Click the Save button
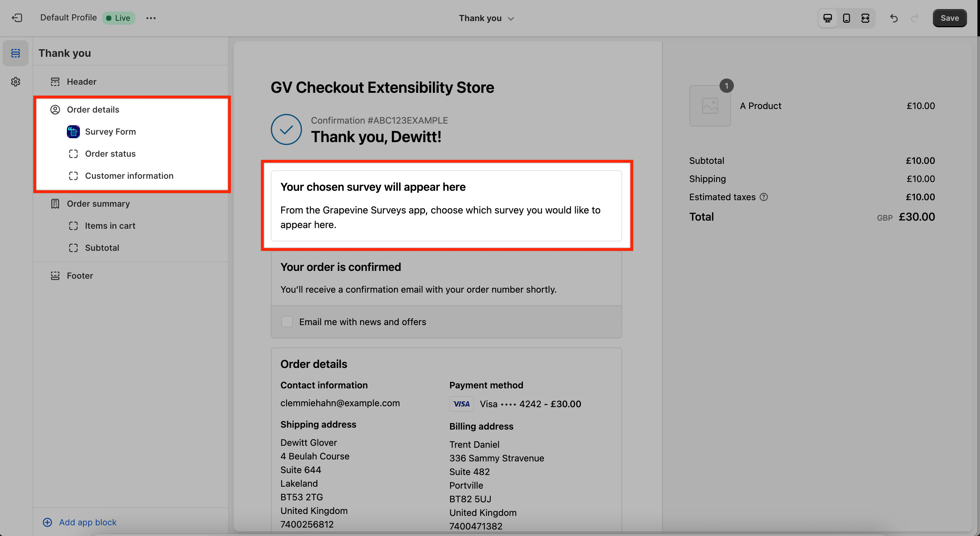Screen dimensions: 980x536 949,18
